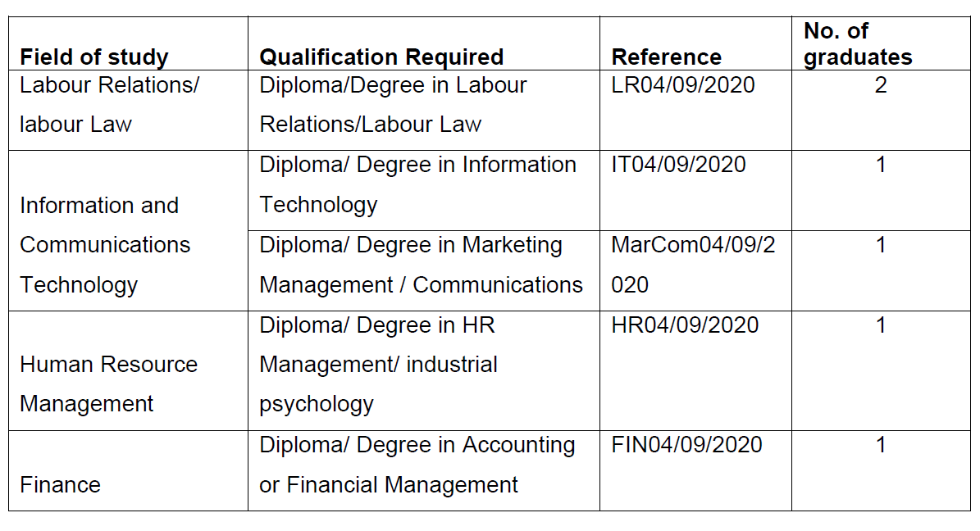
Task: Click the HR Management/ industrial psychology qualification
Action: (378, 364)
